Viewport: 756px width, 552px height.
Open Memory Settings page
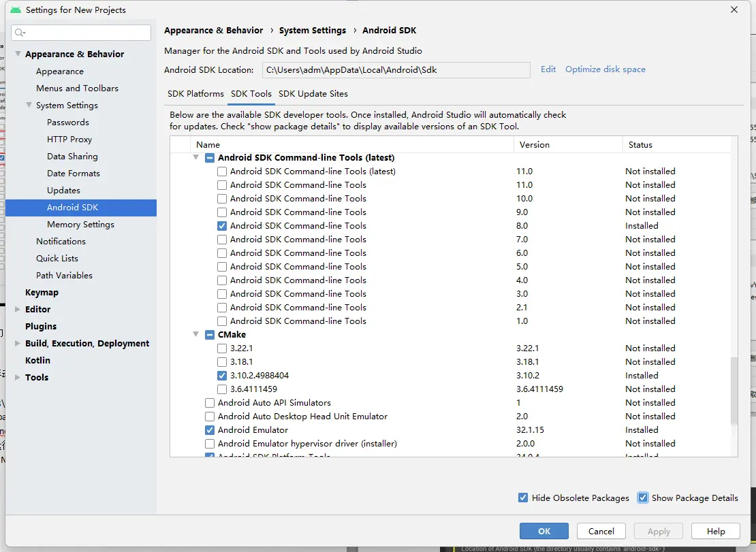point(80,225)
